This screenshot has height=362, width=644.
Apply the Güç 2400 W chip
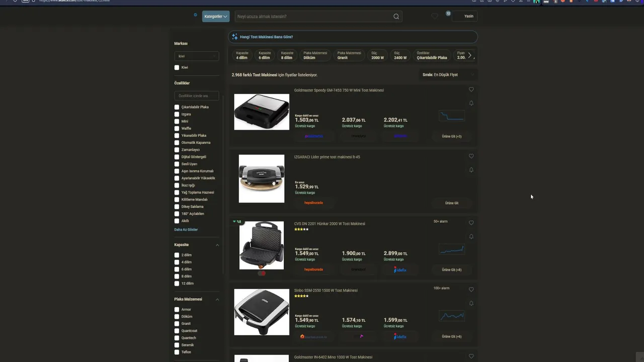point(400,55)
